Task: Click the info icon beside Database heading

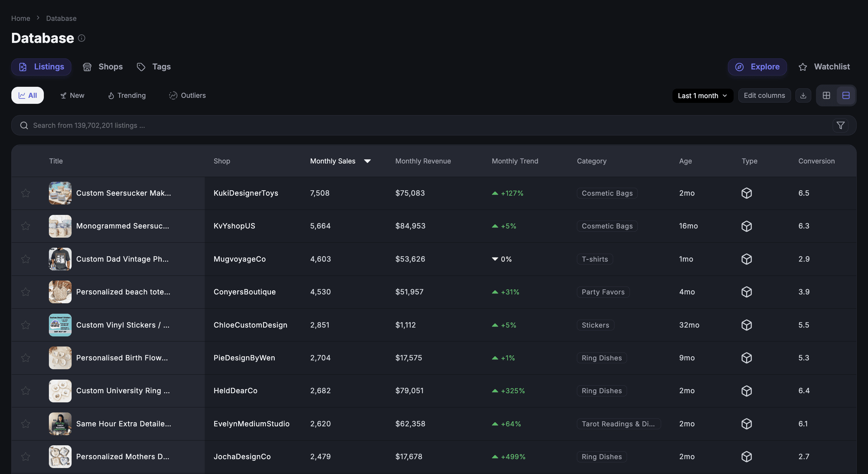Action: 82,38
